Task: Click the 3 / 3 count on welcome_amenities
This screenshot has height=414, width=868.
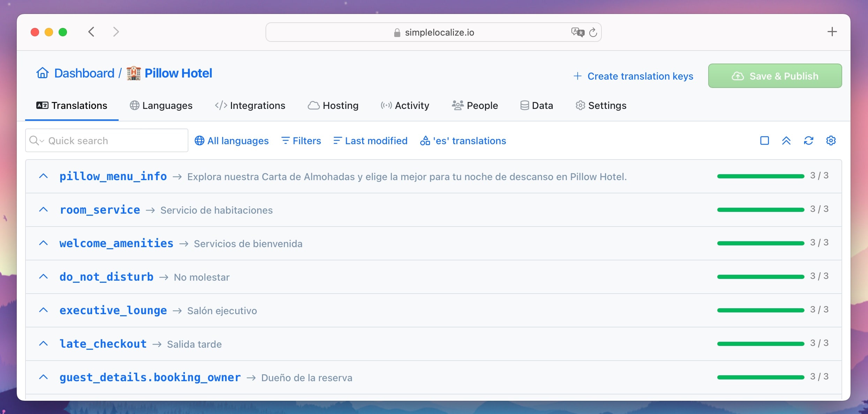Action: tap(819, 243)
